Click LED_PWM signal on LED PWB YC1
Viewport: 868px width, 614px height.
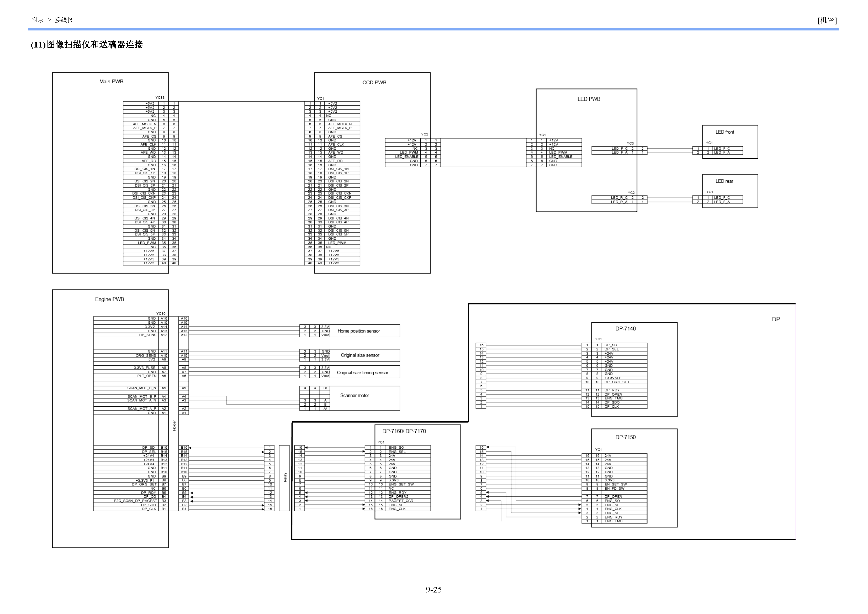pyautogui.click(x=558, y=153)
